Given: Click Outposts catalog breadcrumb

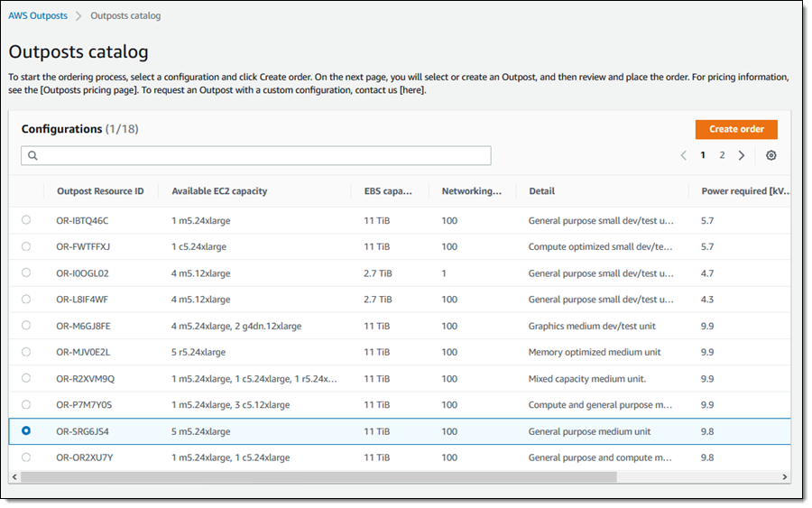Looking at the screenshot, I should click(125, 15).
